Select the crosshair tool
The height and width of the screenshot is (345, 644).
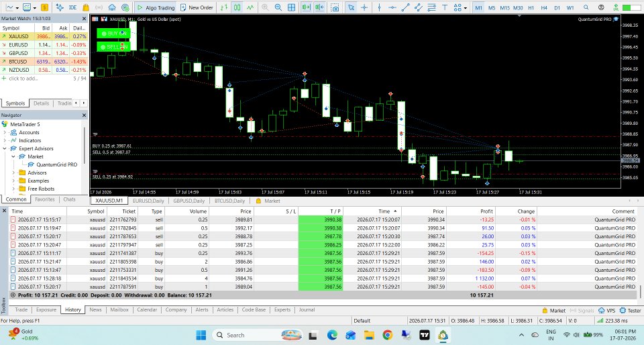tap(364, 7)
